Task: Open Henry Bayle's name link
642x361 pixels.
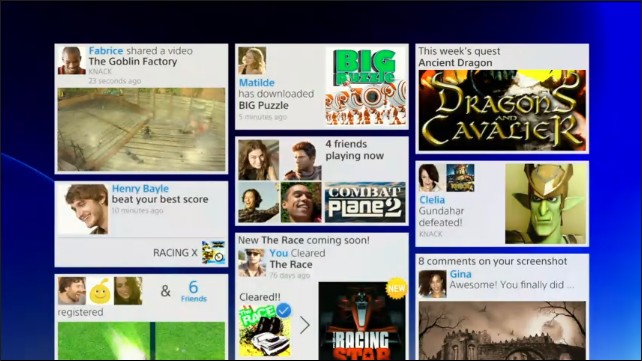Action: click(140, 189)
